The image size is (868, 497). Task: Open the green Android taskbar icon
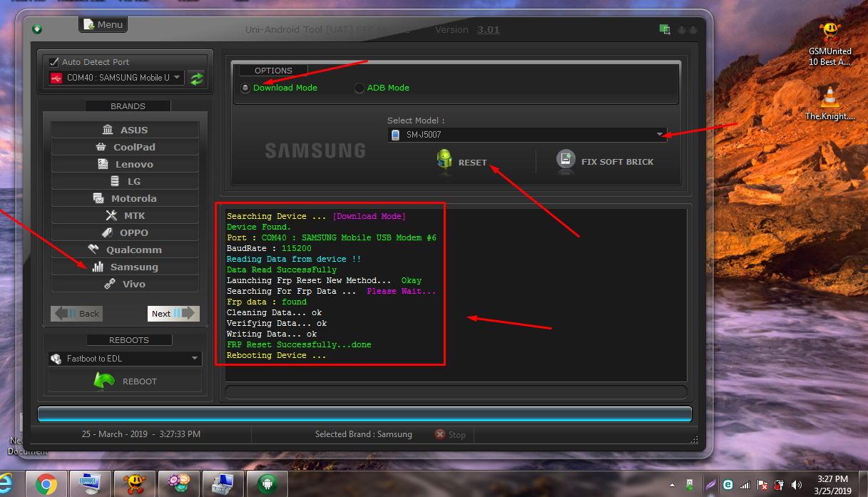tap(267, 485)
